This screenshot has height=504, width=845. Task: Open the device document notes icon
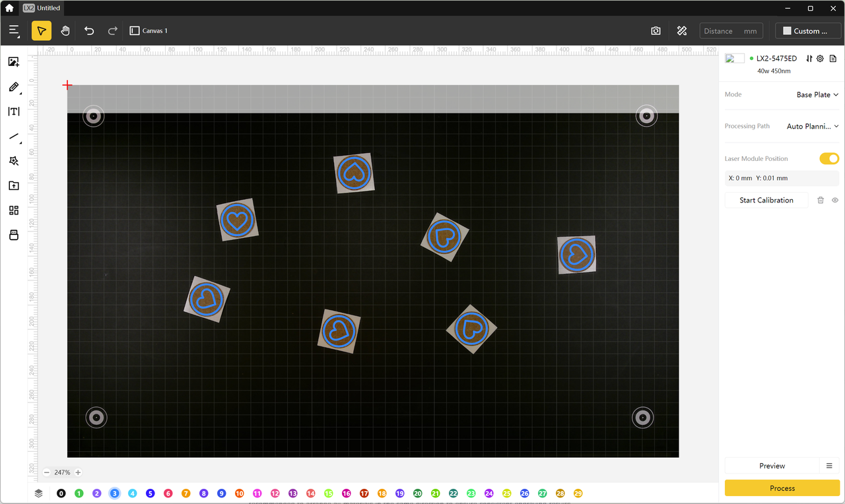833,59
